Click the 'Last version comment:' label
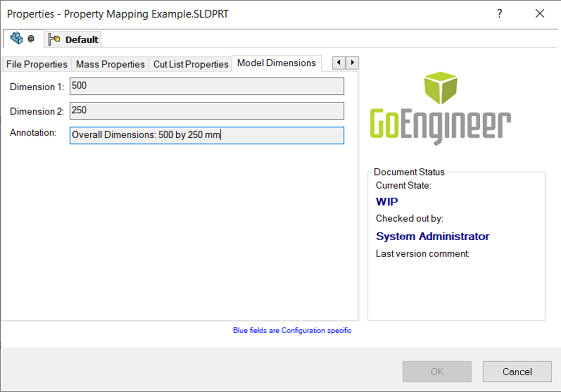The width and height of the screenshot is (561, 392). 423,253
